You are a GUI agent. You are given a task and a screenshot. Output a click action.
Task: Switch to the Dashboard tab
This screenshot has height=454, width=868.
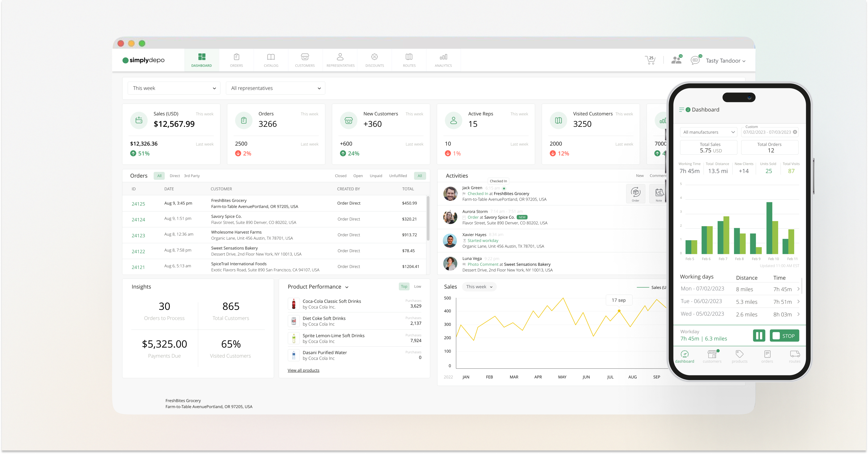click(201, 60)
